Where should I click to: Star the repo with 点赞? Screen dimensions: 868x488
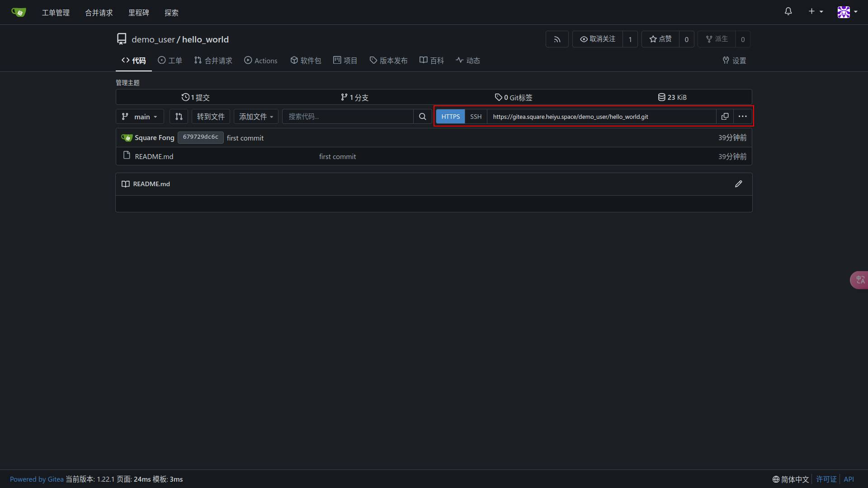[x=660, y=39]
